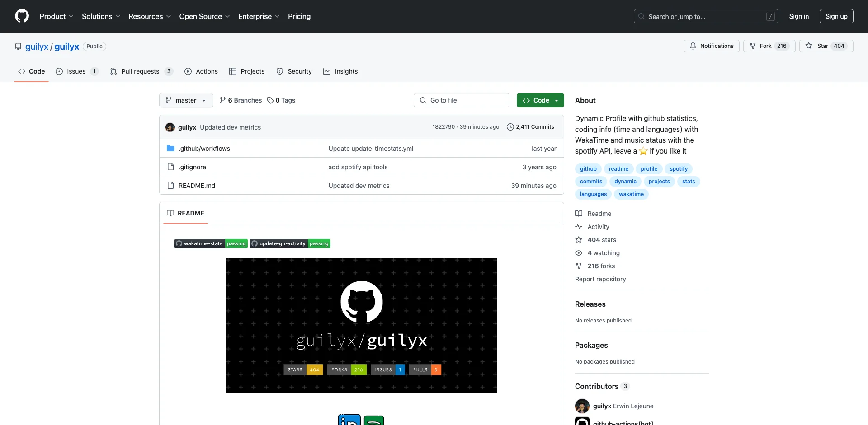Click the fork icon in Fork button
Viewport: 868px width, 425px height.
pyautogui.click(x=753, y=46)
